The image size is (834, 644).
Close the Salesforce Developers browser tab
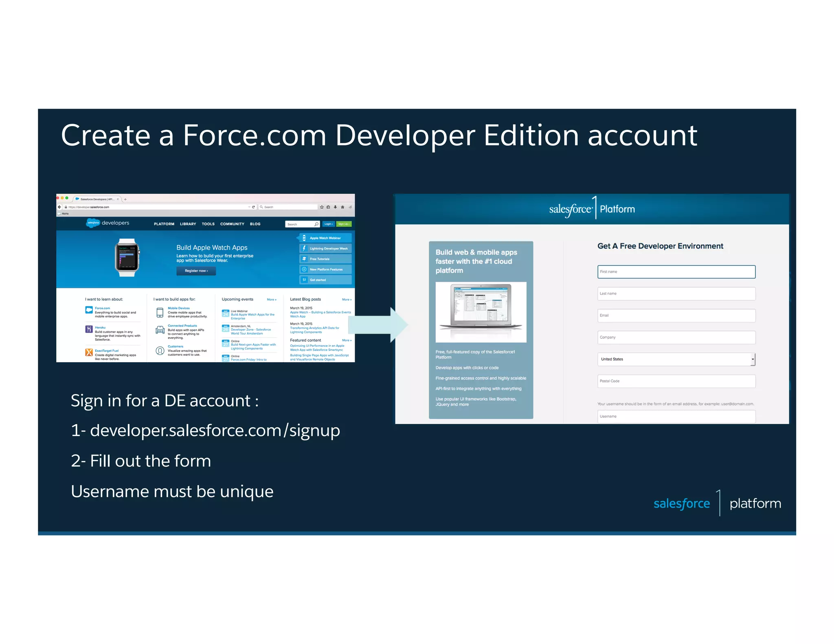(x=118, y=199)
